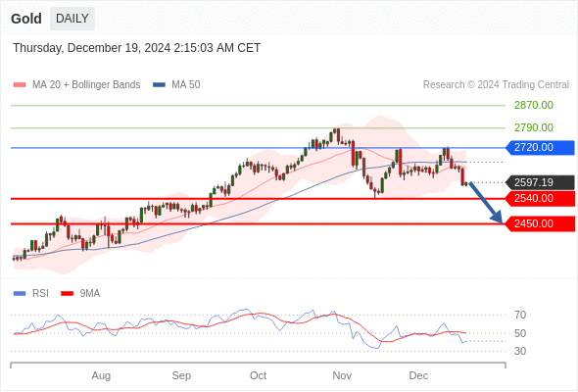
Task: Click the 2790.00 green resistance label
Action: click(x=534, y=128)
